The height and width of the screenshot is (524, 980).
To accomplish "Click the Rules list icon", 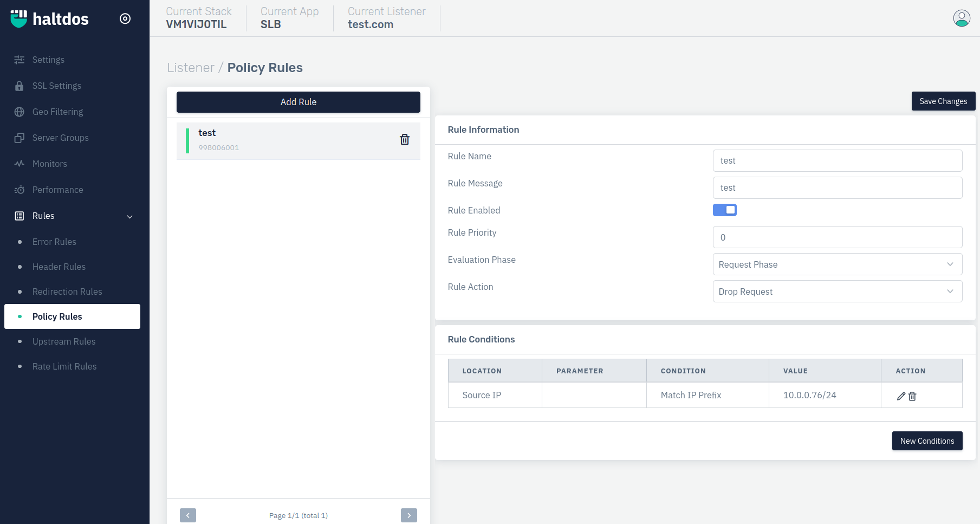I will point(20,216).
